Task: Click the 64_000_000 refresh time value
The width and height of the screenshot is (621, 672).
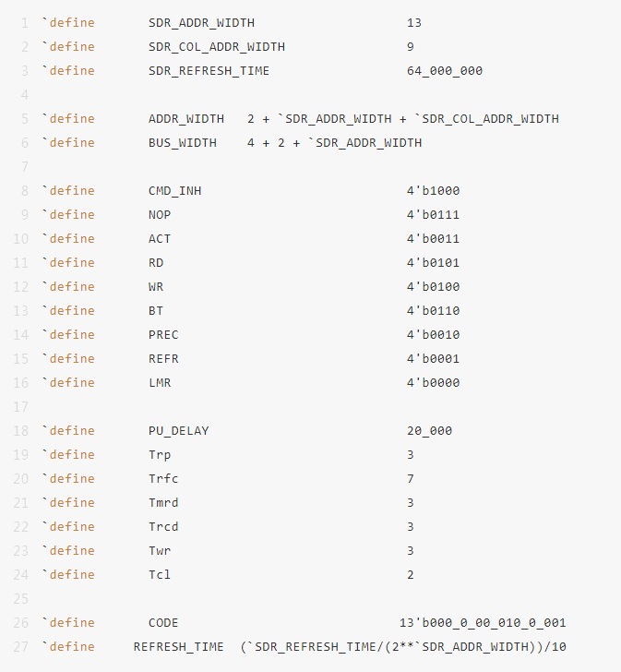Action: [445, 71]
